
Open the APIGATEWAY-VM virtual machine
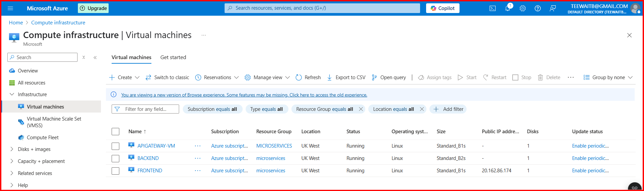(x=156, y=146)
